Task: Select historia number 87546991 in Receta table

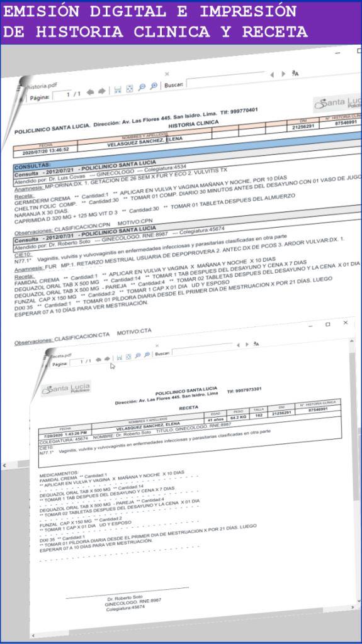Action: click(x=318, y=409)
